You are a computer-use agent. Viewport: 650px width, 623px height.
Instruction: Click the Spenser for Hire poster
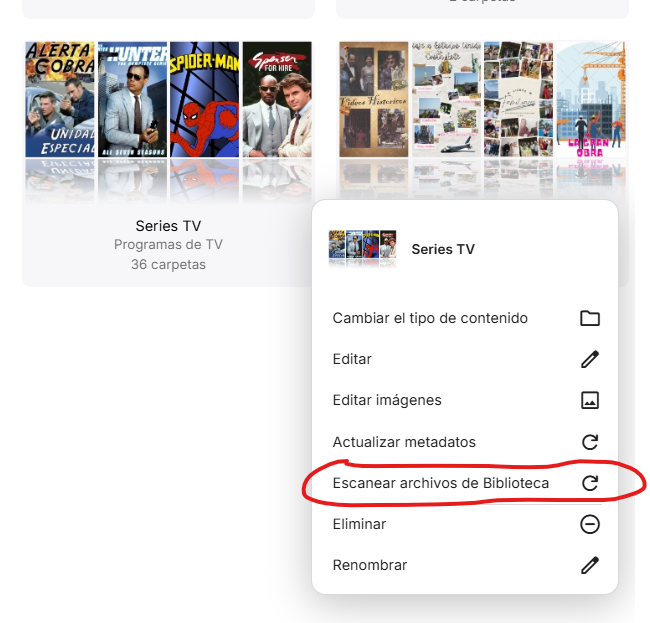pos(276,99)
